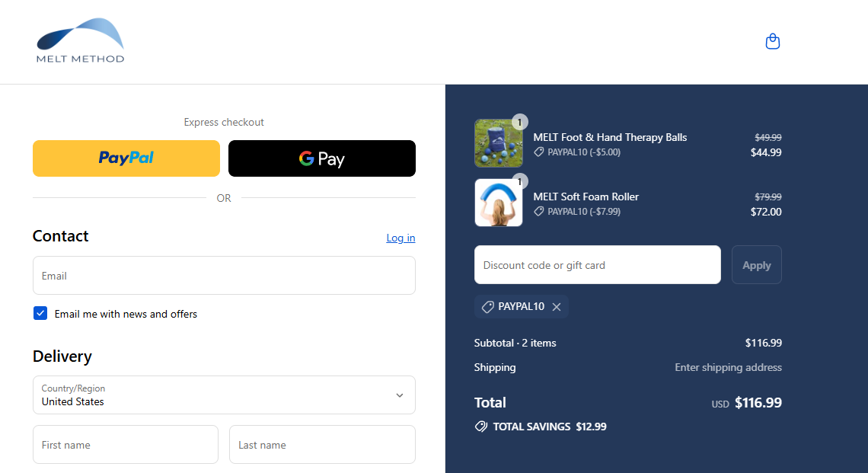Pay with Google Pay express checkout
868x473 pixels.
pos(321,158)
